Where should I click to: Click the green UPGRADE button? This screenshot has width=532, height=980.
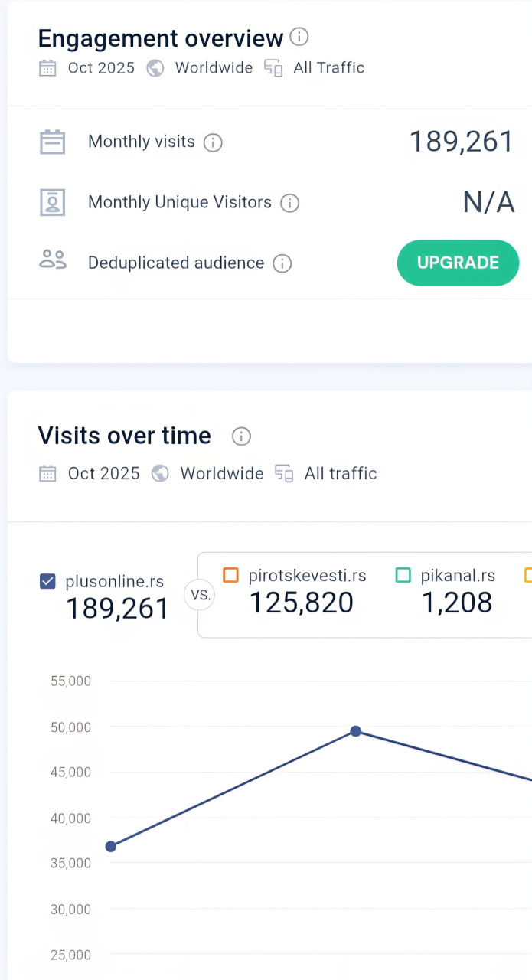(x=458, y=263)
